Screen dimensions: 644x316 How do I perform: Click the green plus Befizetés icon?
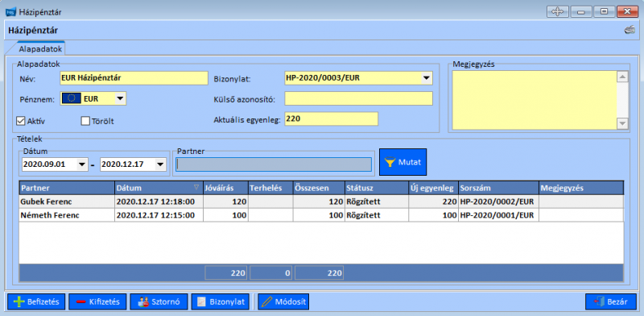19,301
